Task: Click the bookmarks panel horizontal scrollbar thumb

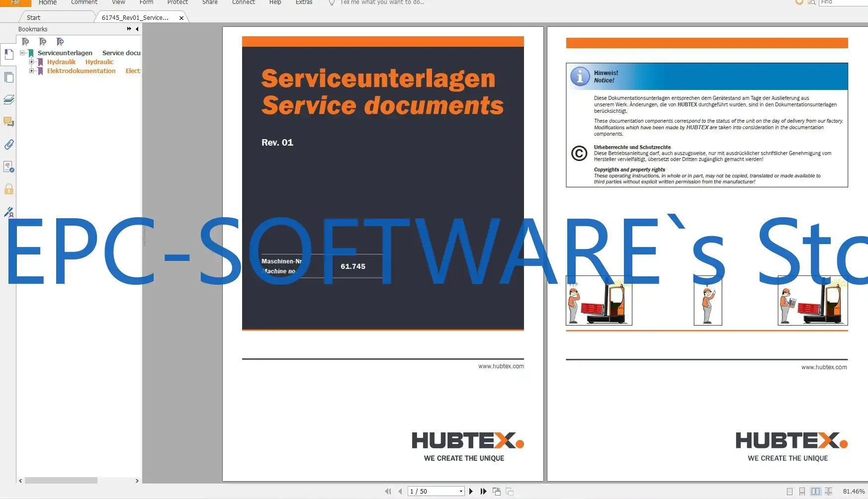Action: 61,481
